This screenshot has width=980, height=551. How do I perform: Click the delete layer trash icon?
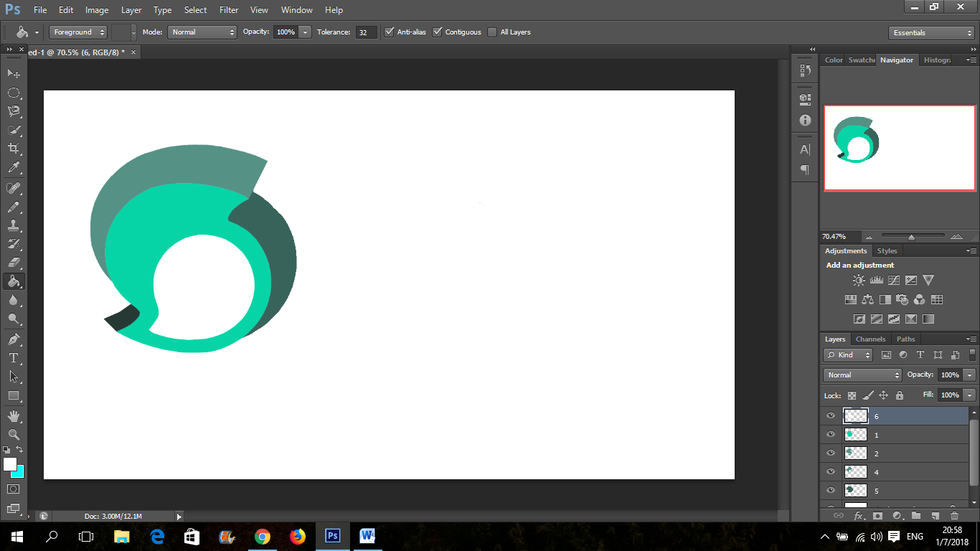coord(954,516)
